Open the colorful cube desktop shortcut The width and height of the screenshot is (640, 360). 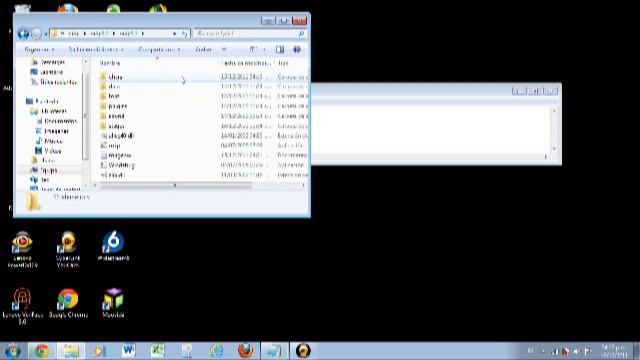(113, 303)
